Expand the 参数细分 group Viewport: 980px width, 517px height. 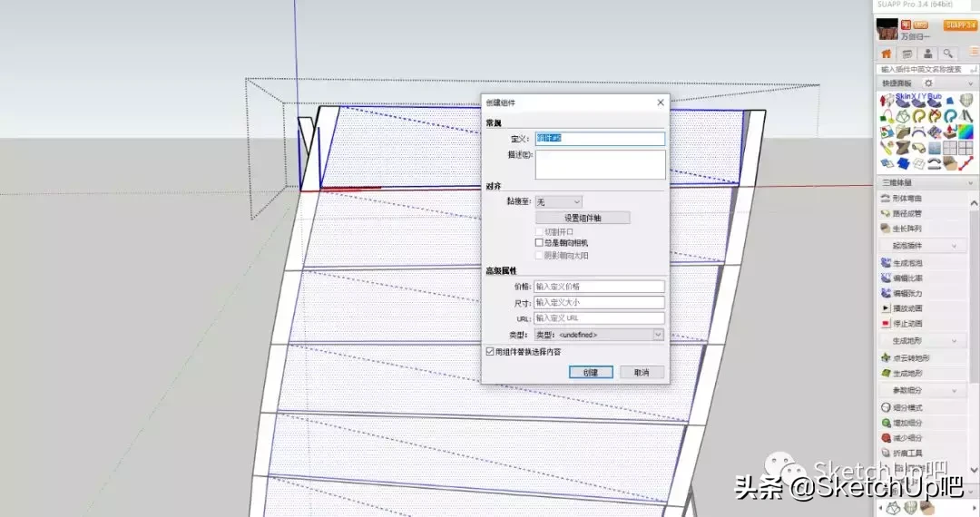tap(925, 390)
